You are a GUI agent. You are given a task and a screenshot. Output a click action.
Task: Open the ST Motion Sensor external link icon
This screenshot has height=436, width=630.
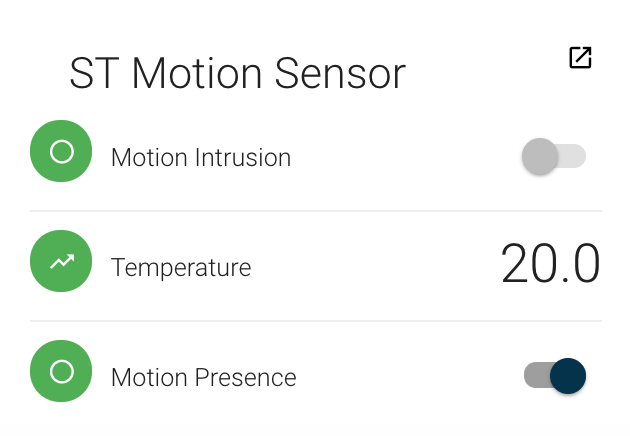(580, 58)
